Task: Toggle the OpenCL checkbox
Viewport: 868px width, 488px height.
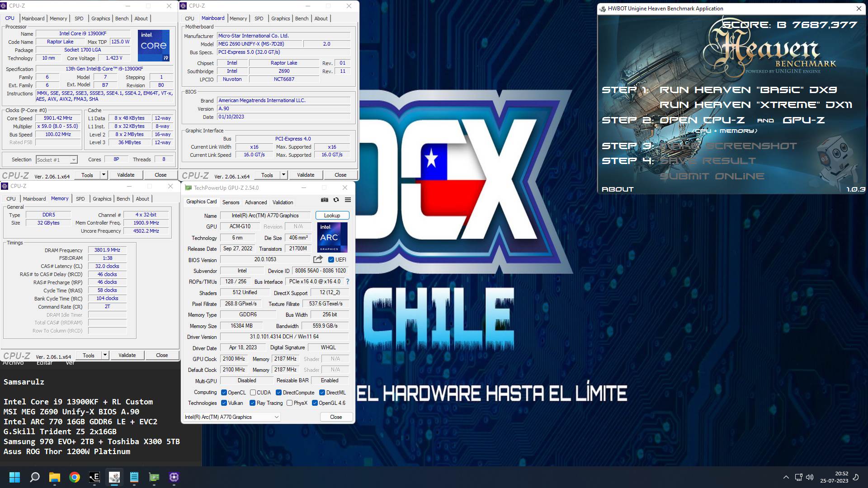Action: click(x=224, y=392)
